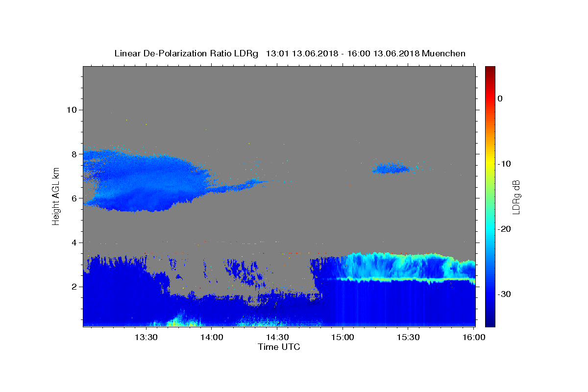Viewport: 588px width, 392px height.
Task: Click the 14:00 time tick label
Action: click(212, 337)
